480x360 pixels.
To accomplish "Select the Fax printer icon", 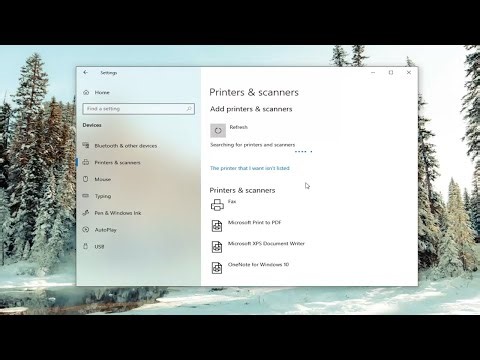I will coord(217,205).
